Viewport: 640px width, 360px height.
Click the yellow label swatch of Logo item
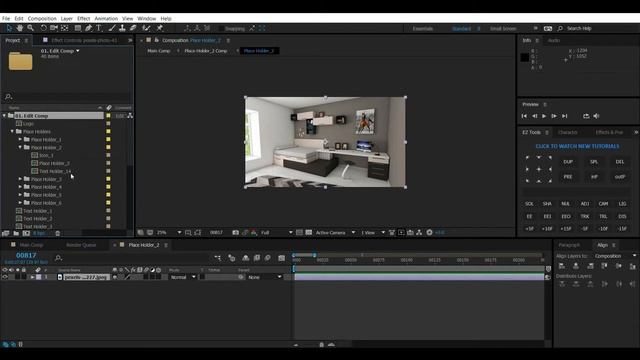[108, 124]
